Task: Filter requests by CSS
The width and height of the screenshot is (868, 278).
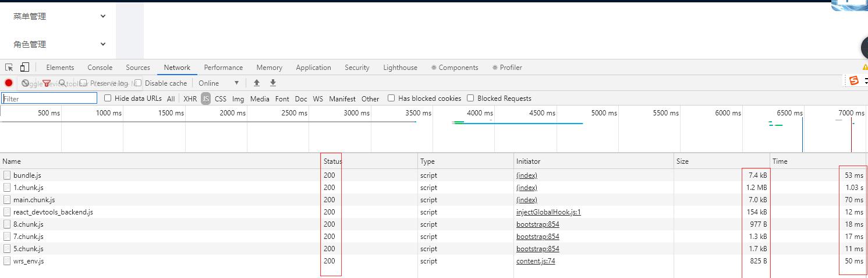Action: 221,98
